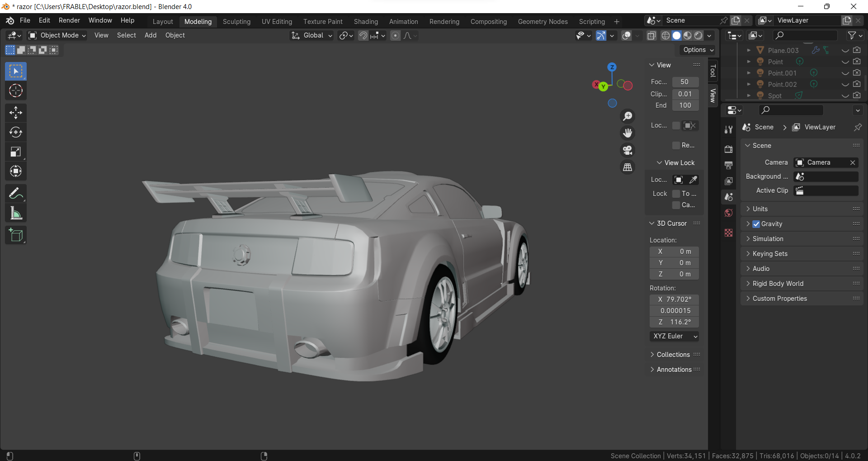868x461 pixels.
Task: Open the Render menu
Action: tap(69, 20)
